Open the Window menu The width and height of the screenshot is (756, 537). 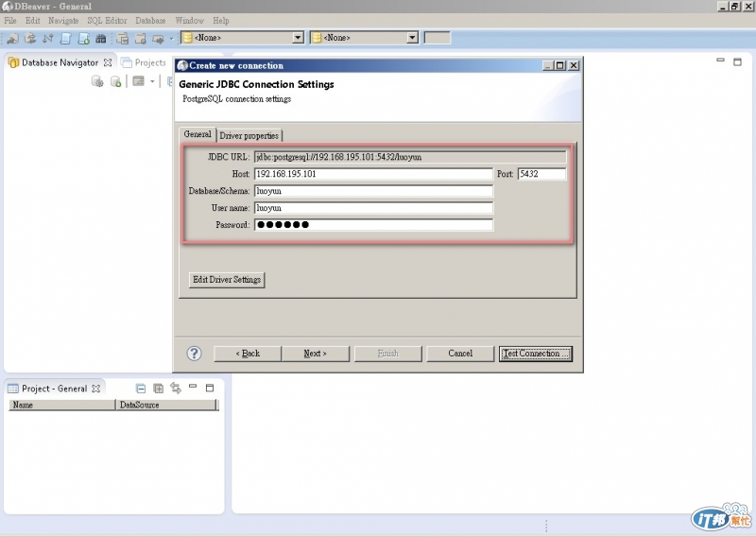[190, 21]
